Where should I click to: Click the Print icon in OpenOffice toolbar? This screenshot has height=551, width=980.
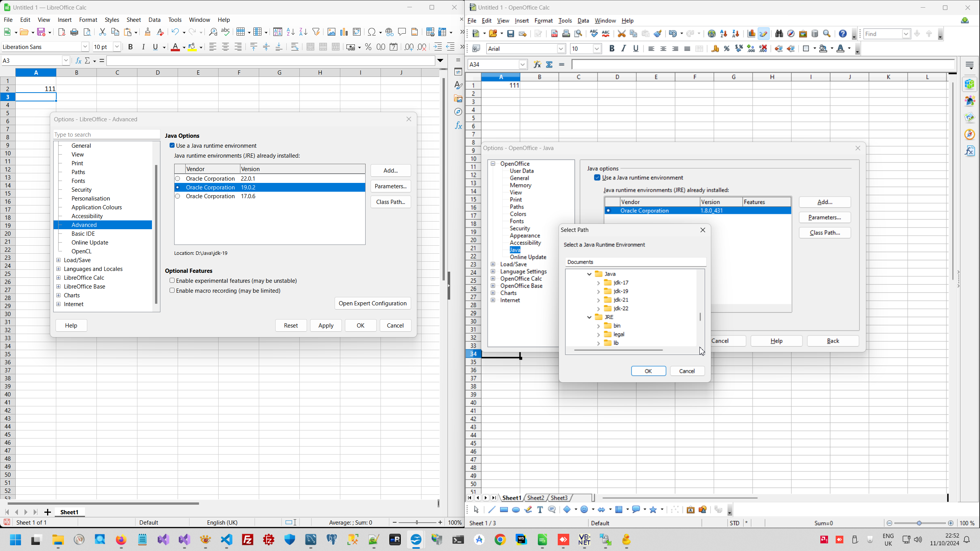[566, 34]
